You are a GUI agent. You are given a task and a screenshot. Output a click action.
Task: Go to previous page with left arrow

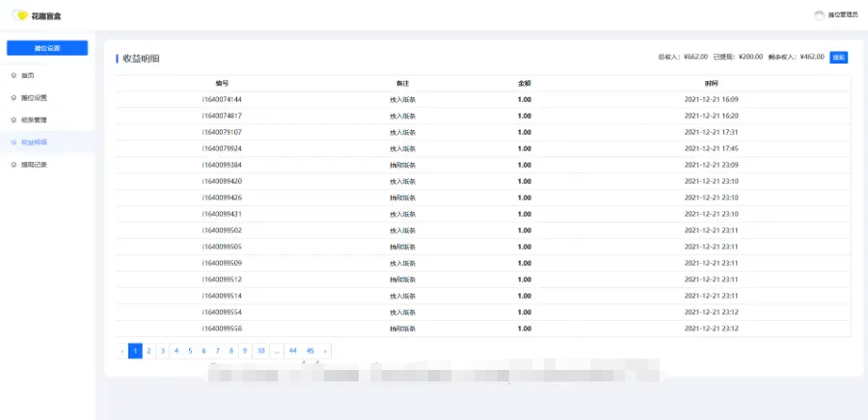point(122,351)
